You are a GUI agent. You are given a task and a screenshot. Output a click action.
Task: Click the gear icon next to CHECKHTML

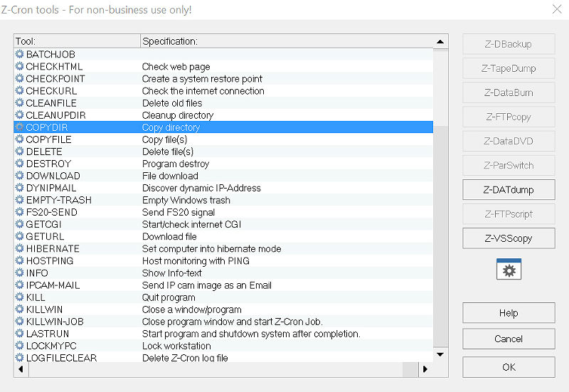point(20,66)
